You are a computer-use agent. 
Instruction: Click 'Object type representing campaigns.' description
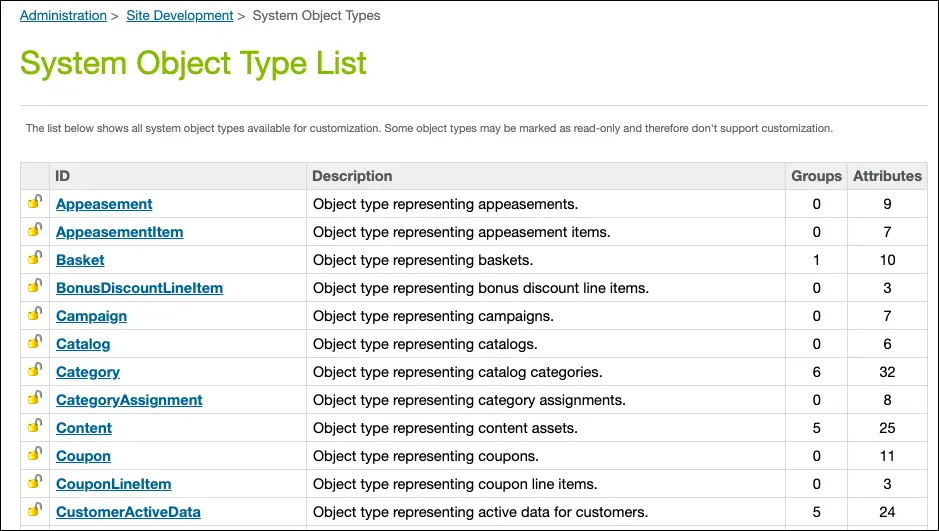(x=433, y=316)
